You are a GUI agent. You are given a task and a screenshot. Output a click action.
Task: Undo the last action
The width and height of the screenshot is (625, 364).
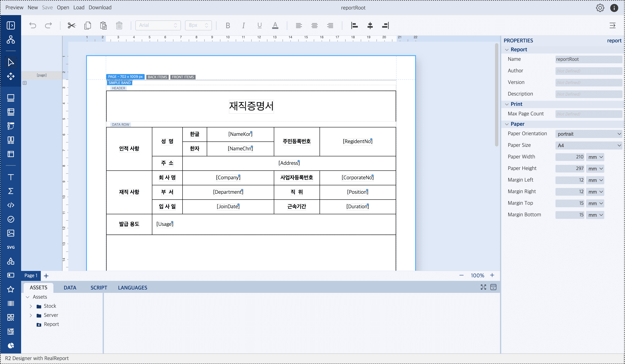(x=32, y=25)
